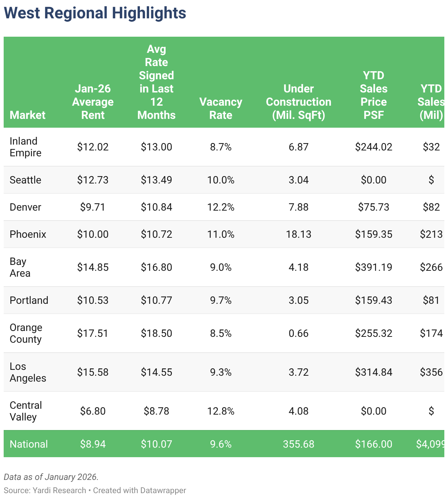Click the Market column header
Screen dimensions: 448x499
click(28, 115)
